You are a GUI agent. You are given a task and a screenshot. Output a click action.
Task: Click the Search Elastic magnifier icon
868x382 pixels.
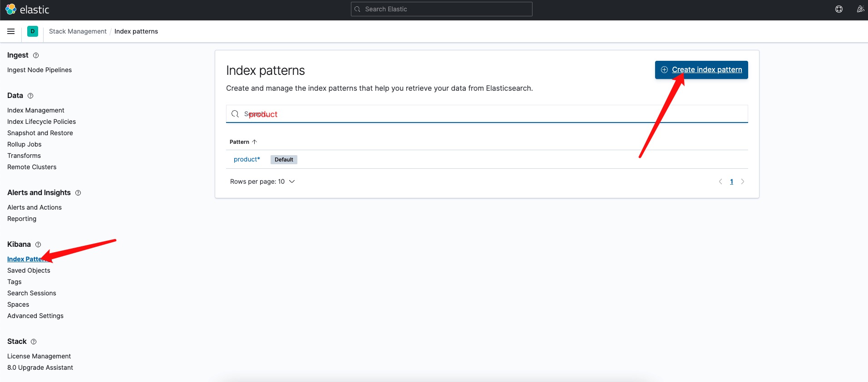pyautogui.click(x=357, y=9)
